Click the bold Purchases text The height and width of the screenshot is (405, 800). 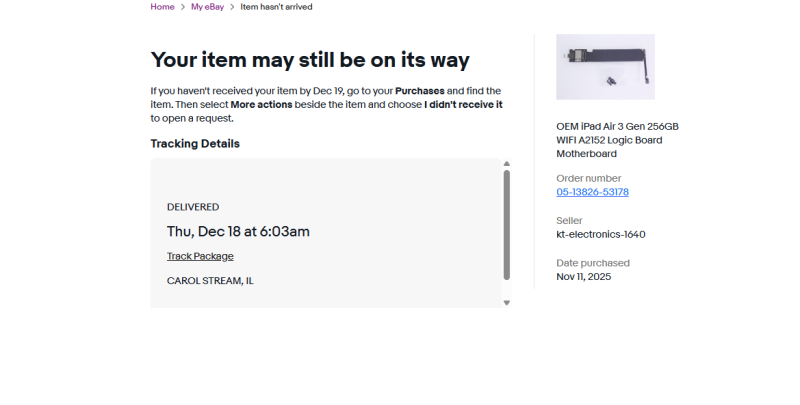point(420,91)
